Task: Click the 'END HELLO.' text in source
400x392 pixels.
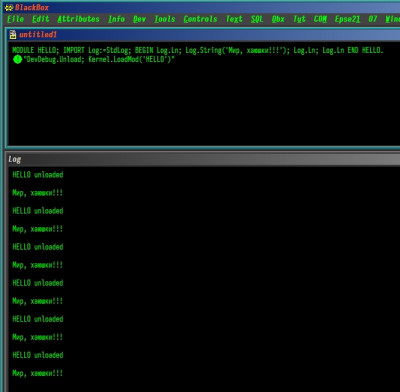Action: 365,50
